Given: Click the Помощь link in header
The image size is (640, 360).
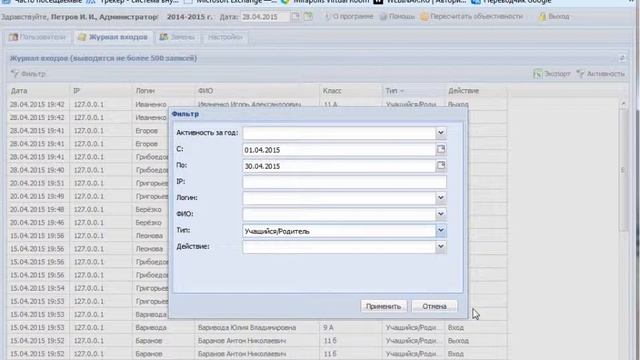Looking at the screenshot, I should [x=397, y=17].
